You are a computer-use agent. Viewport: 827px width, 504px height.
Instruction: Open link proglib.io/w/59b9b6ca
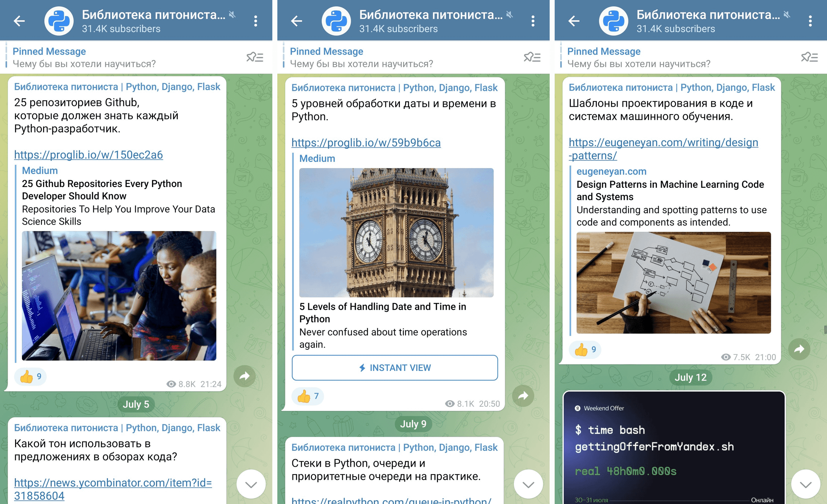click(x=366, y=142)
